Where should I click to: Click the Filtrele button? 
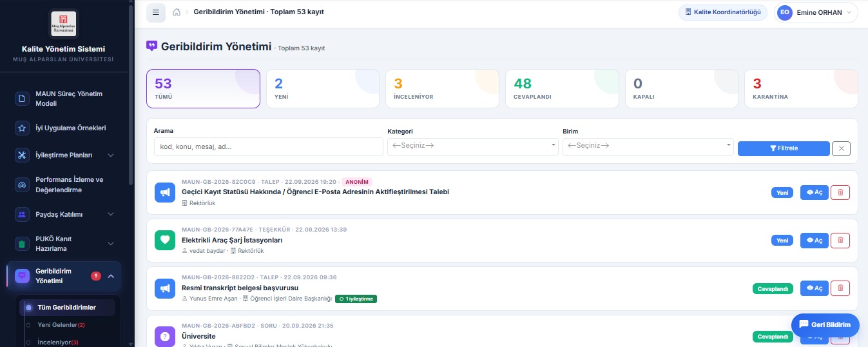[784, 148]
